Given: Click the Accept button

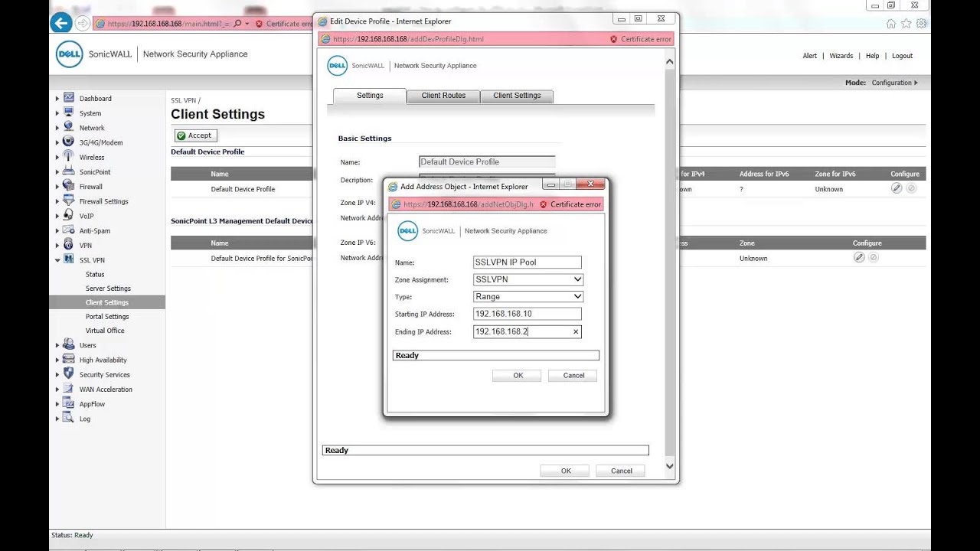Looking at the screenshot, I should point(195,135).
